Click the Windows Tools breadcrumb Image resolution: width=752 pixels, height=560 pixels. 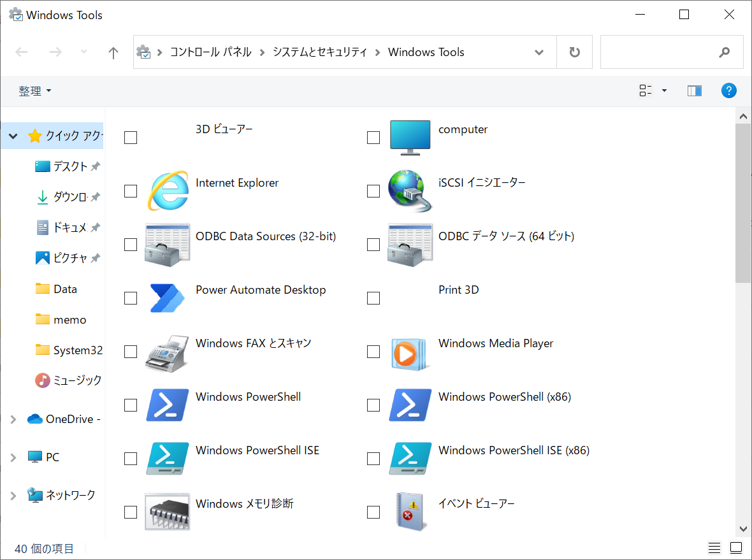(426, 52)
